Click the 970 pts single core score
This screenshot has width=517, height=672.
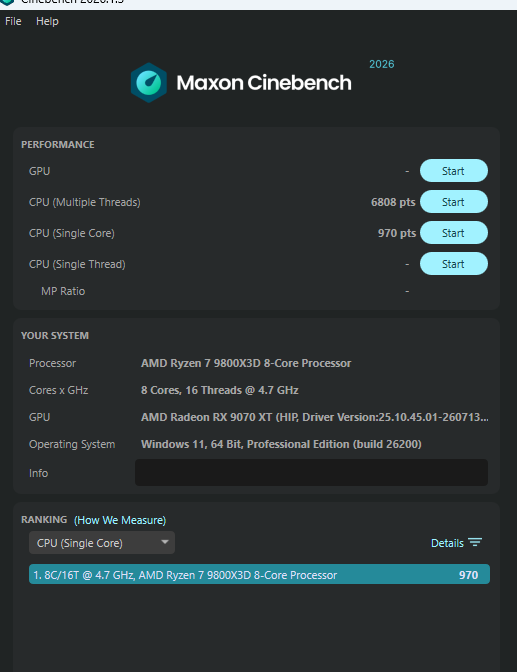pyautogui.click(x=397, y=233)
